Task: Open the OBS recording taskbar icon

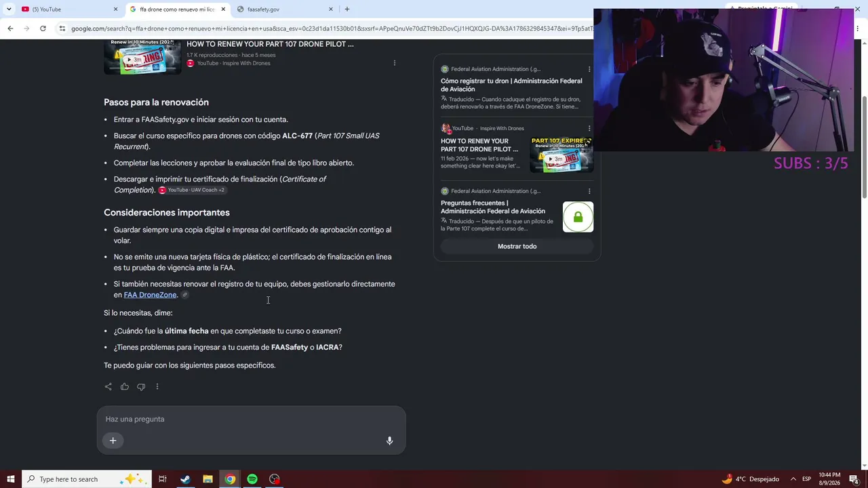Action: (275, 479)
